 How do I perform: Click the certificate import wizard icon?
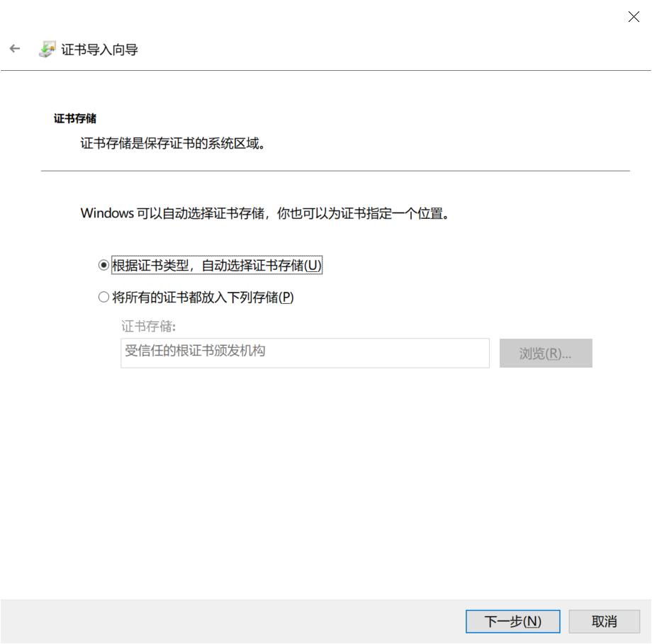tap(47, 49)
